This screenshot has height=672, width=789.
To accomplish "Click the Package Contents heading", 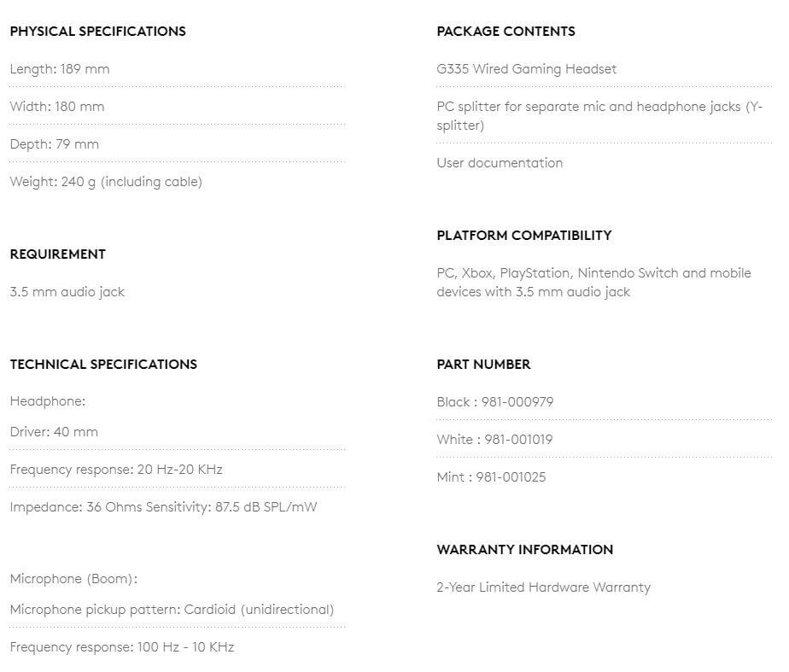I will (x=506, y=32).
